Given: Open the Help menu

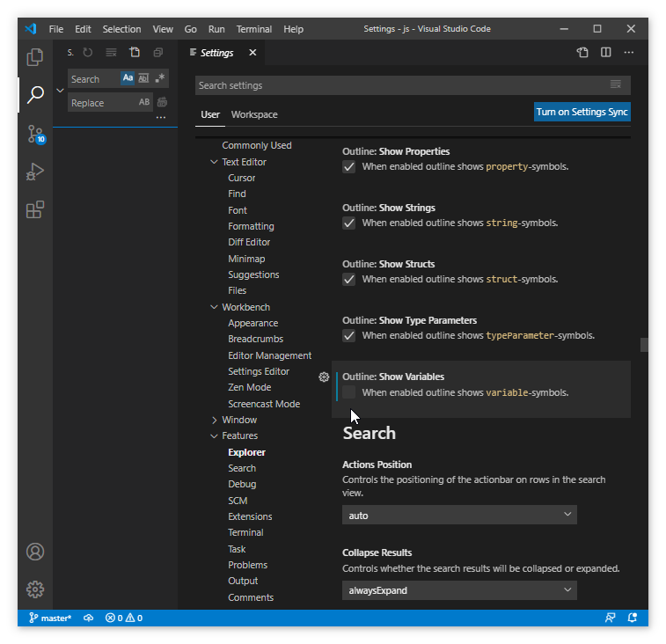Looking at the screenshot, I should [x=293, y=29].
